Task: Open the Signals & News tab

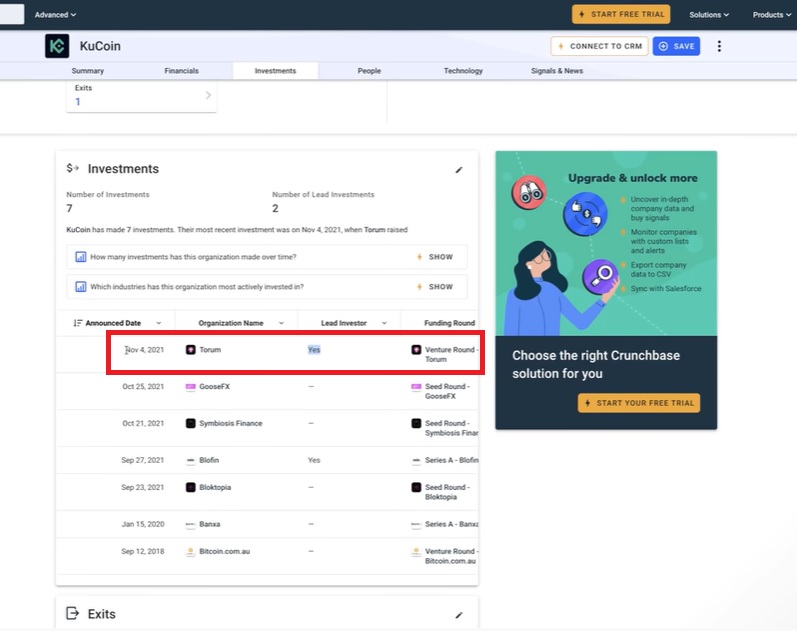Action: click(x=557, y=71)
